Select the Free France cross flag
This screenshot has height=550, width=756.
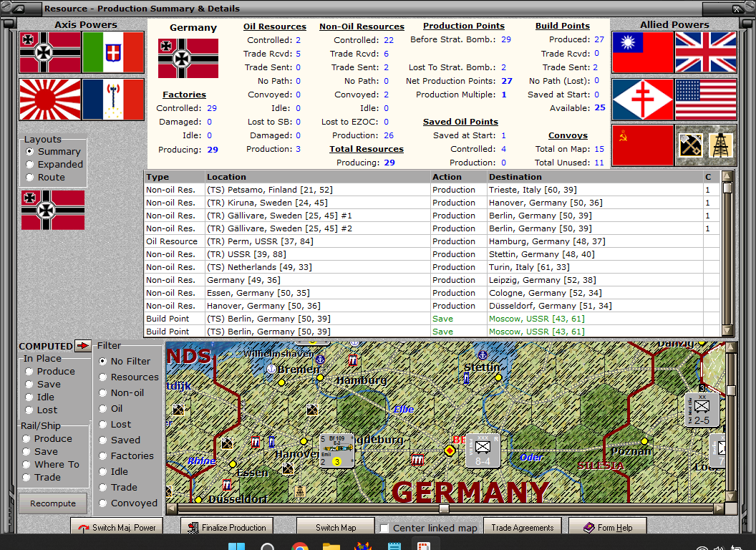(x=643, y=100)
